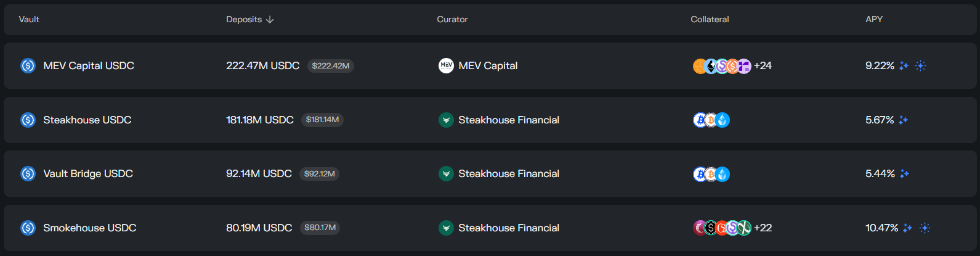Click the APY column header
The image size is (980, 256).
point(873,20)
